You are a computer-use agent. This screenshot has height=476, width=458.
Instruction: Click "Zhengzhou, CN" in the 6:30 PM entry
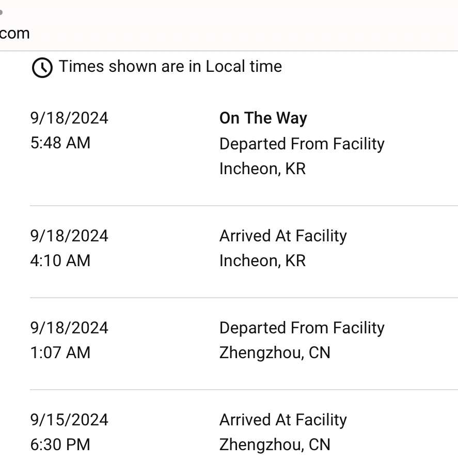275,445
